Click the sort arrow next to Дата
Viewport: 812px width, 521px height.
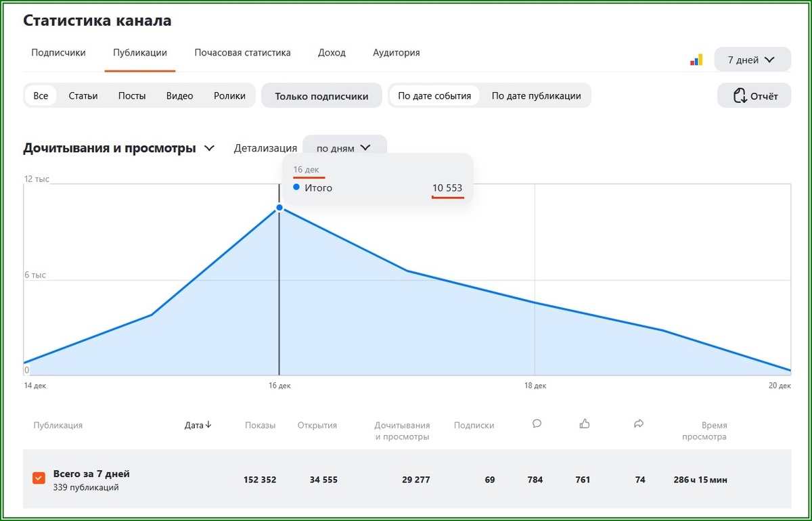coord(208,425)
